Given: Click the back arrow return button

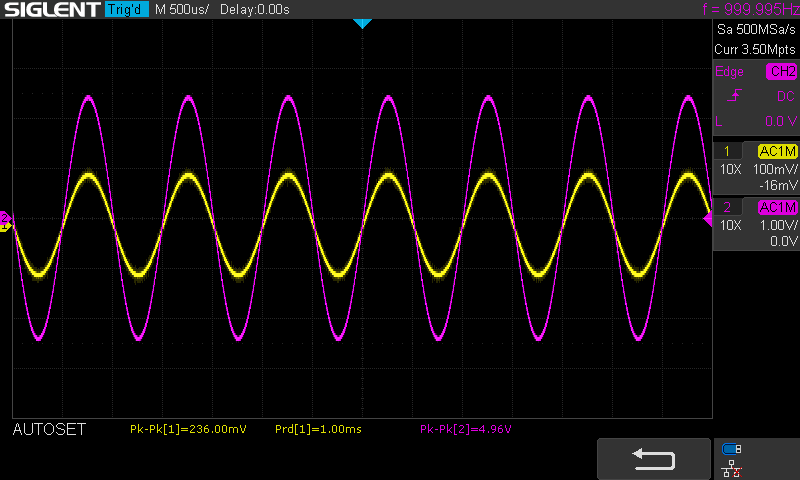Looking at the screenshot, I should click(x=653, y=458).
